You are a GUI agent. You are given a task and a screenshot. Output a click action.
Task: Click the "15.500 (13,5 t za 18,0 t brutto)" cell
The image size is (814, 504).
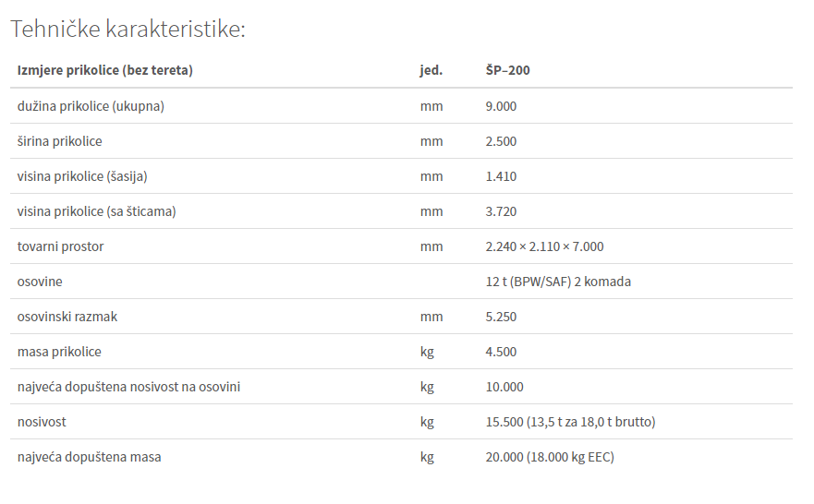point(570,422)
